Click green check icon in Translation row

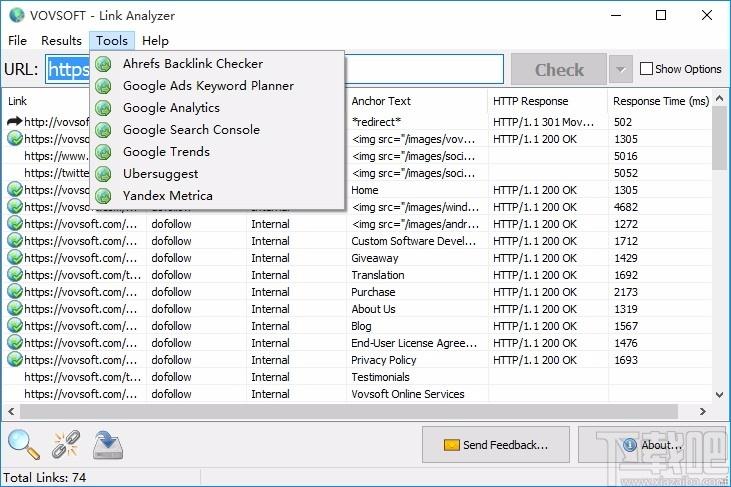15,275
